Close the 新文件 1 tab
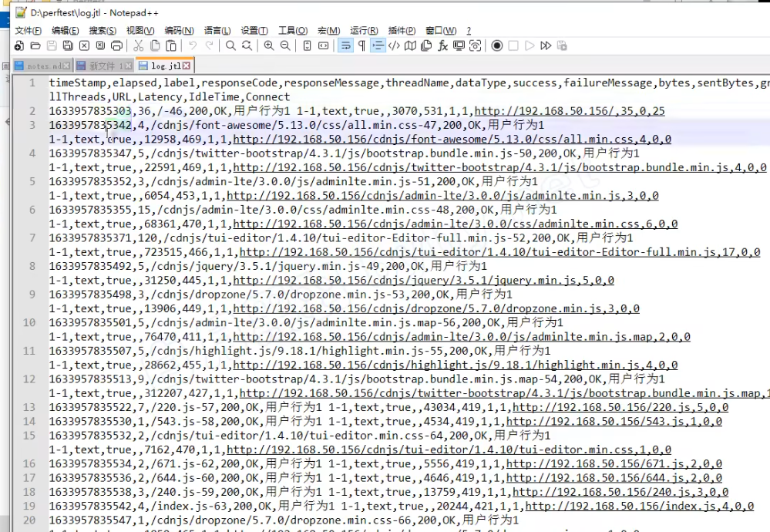The width and height of the screenshot is (770, 532). [128, 66]
